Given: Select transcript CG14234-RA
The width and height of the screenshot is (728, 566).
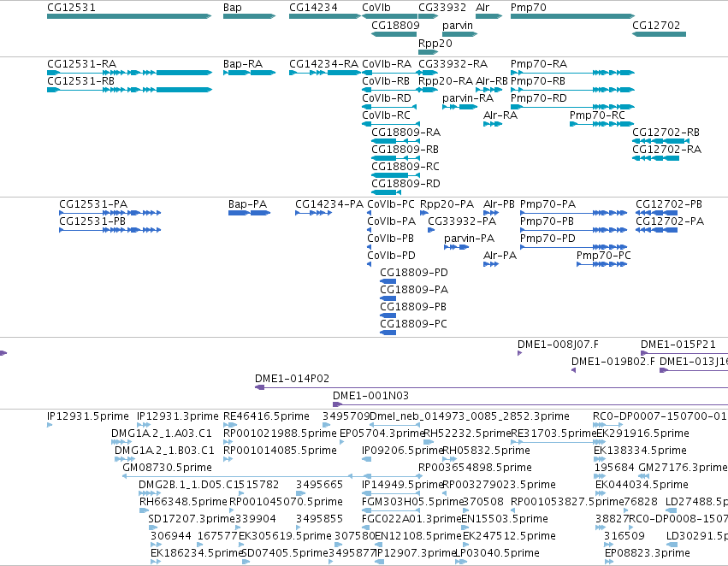Looking at the screenshot, I should click(324, 73).
